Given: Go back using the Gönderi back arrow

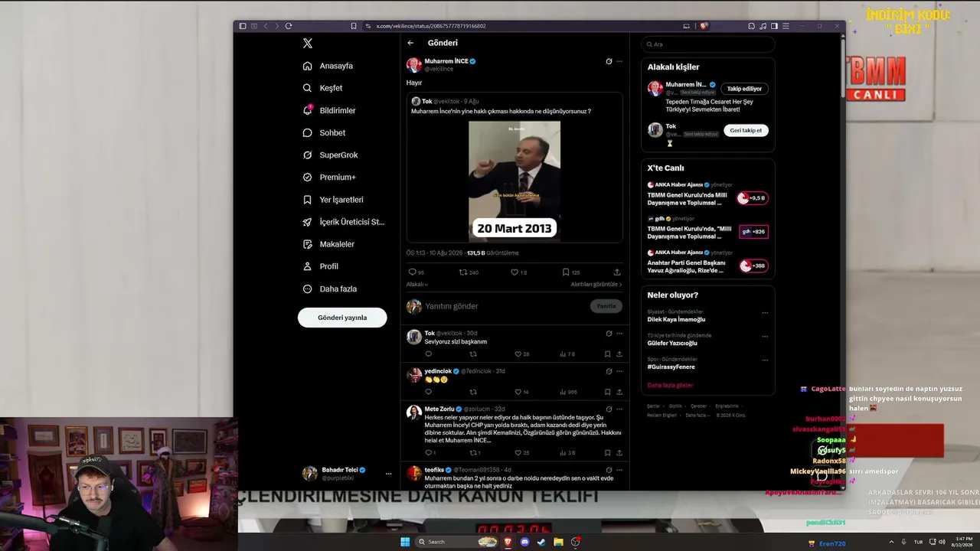Looking at the screenshot, I should tap(410, 43).
